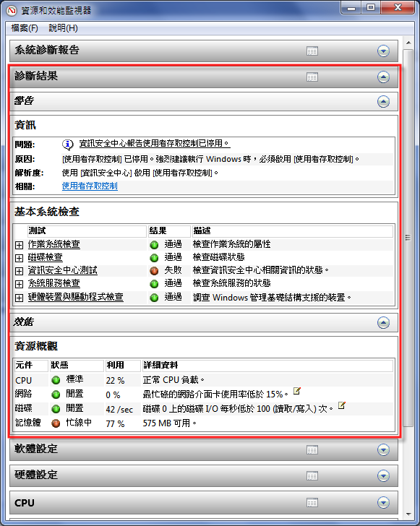Screen dimensions: 420x526
Task: Select the 575 MB 可用 text
Action: point(169,423)
